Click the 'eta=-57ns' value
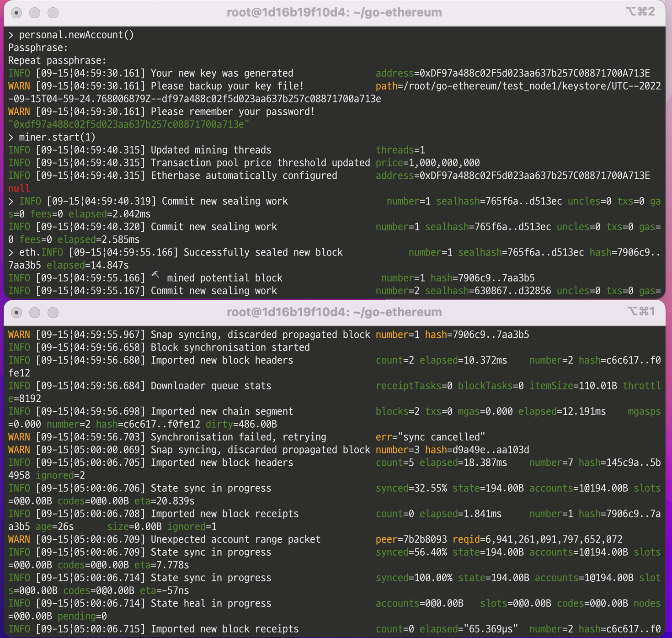 pos(165,590)
